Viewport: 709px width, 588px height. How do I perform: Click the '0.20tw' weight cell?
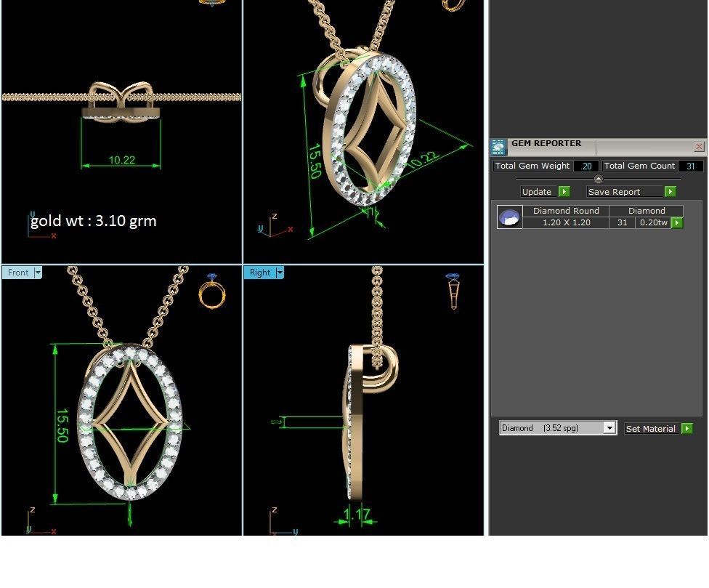pyautogui.click(x=653, y=222)
